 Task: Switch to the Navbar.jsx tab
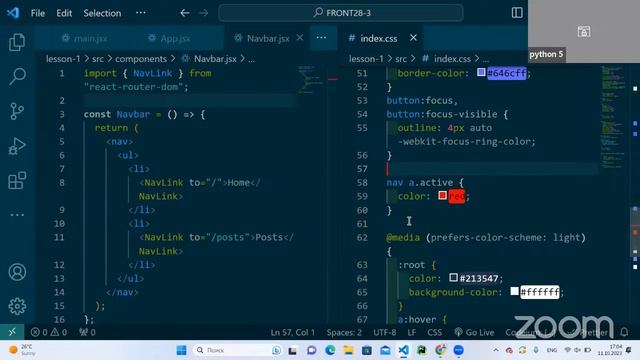pyautogui.click(x=261, y=38)
